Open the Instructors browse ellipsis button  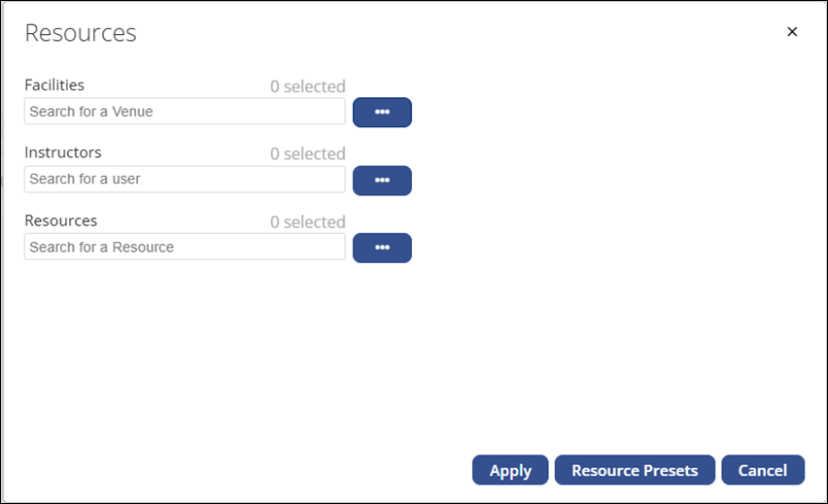click(x=382, y=181)
